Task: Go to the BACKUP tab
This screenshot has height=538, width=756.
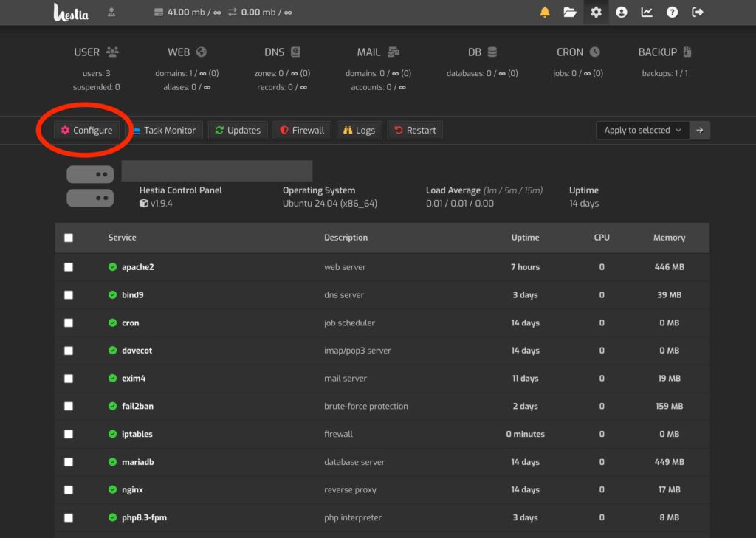Action: 665,52
